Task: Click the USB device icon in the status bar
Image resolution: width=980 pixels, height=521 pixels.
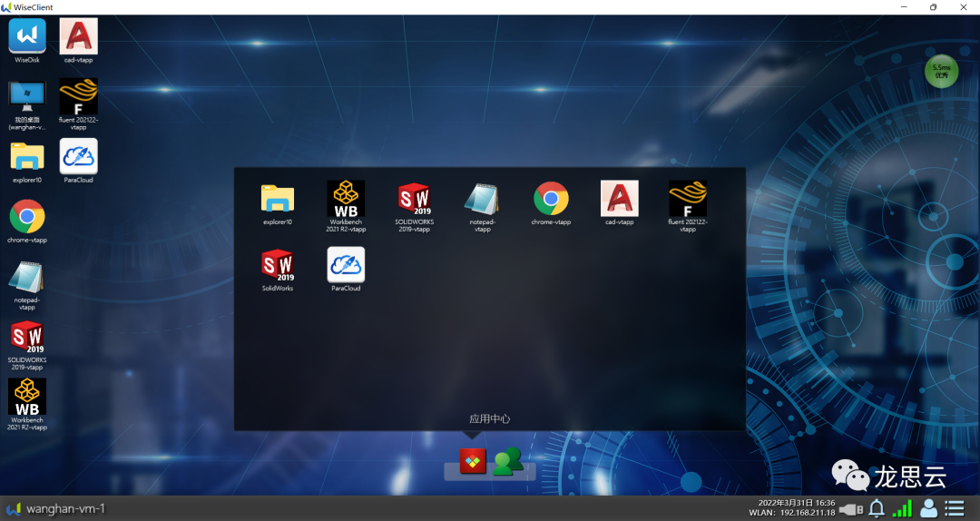Action: 851,508
